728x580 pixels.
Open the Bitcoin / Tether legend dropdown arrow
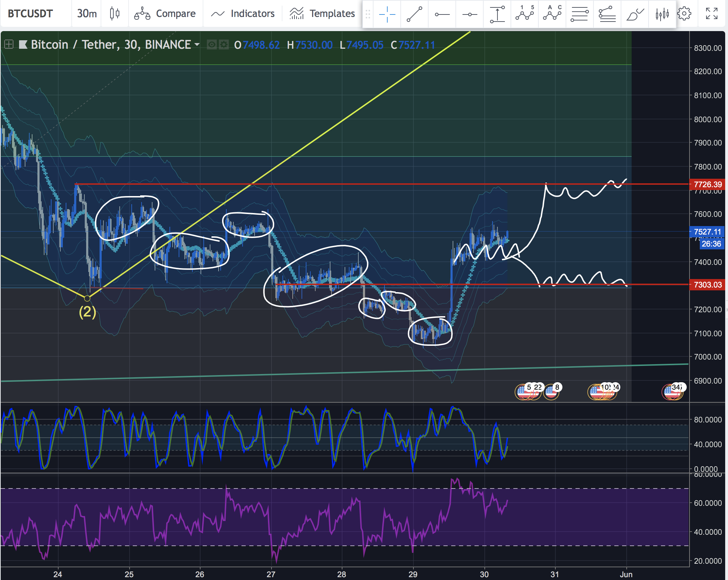(197, 45)
